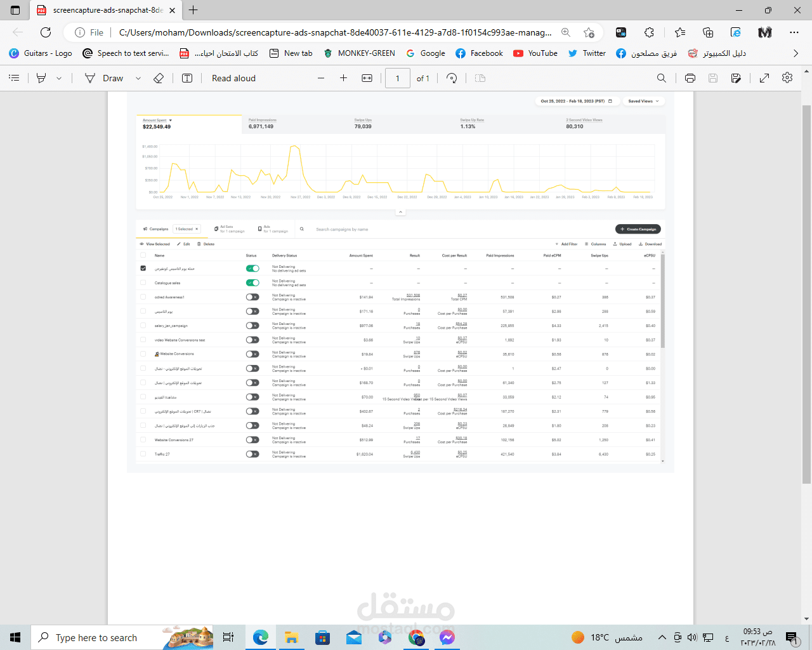Click the Create Campaign button
Image resolution: width=812 pixels, height=650 pixels.
[638, 229]
